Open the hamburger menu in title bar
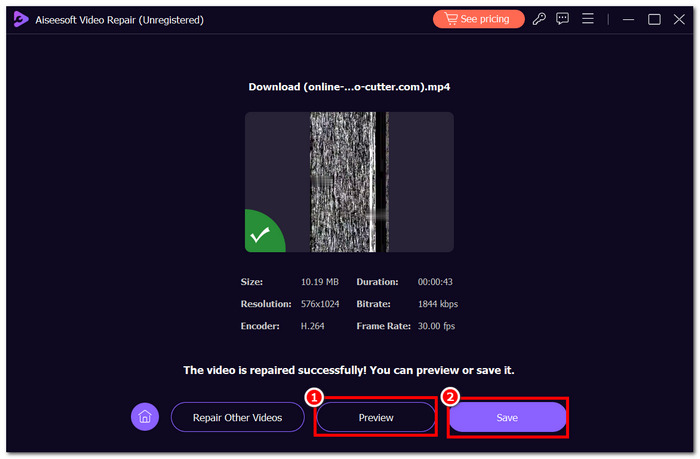 [x=588, y=19]
